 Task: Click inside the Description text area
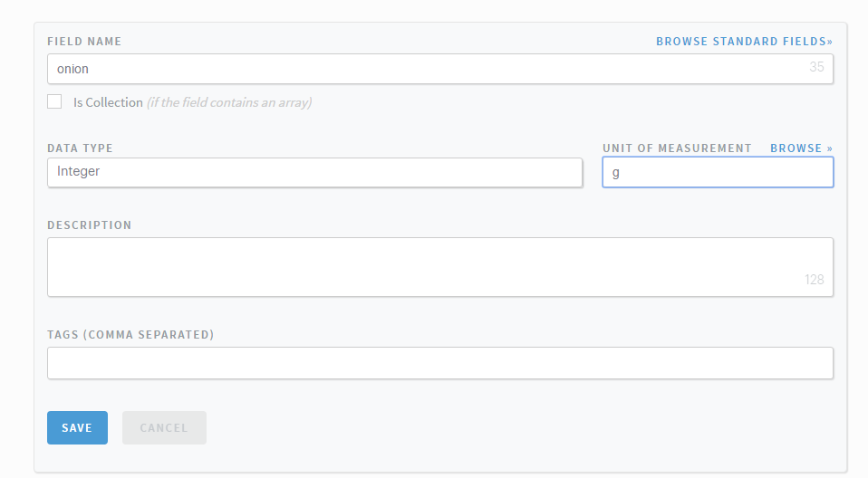(439, 266)
